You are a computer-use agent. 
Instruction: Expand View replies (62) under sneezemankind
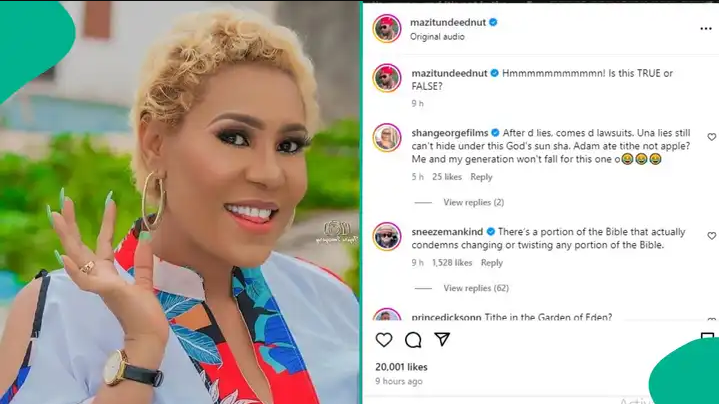click(476, 288)
